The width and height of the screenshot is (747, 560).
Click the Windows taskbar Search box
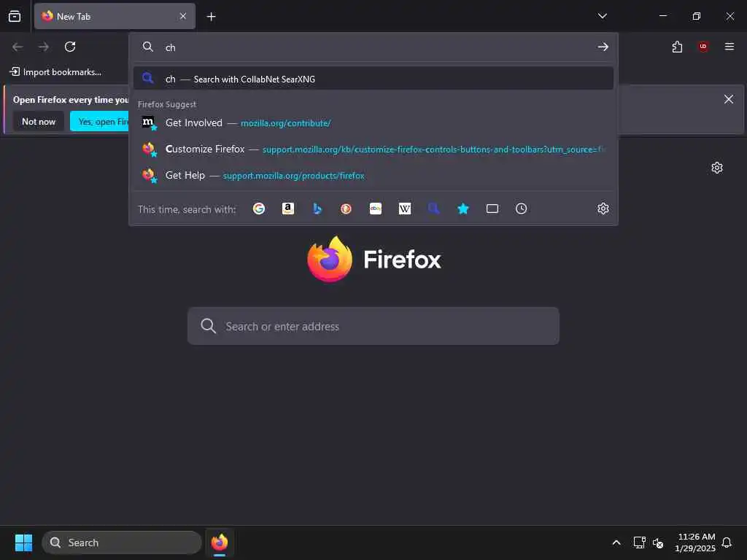tap(122, 542)
